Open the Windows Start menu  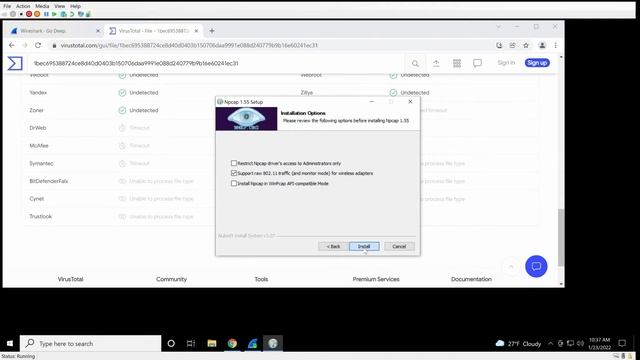10,343
